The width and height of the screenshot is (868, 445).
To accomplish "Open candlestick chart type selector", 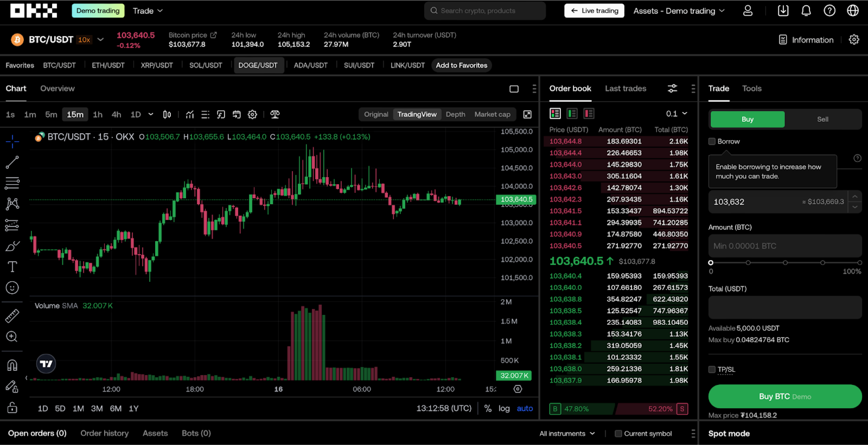I will coord(167,114).
